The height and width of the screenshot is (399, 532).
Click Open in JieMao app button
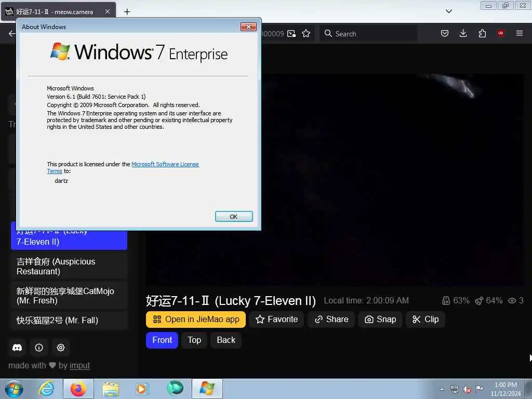[x=196, y=320]
